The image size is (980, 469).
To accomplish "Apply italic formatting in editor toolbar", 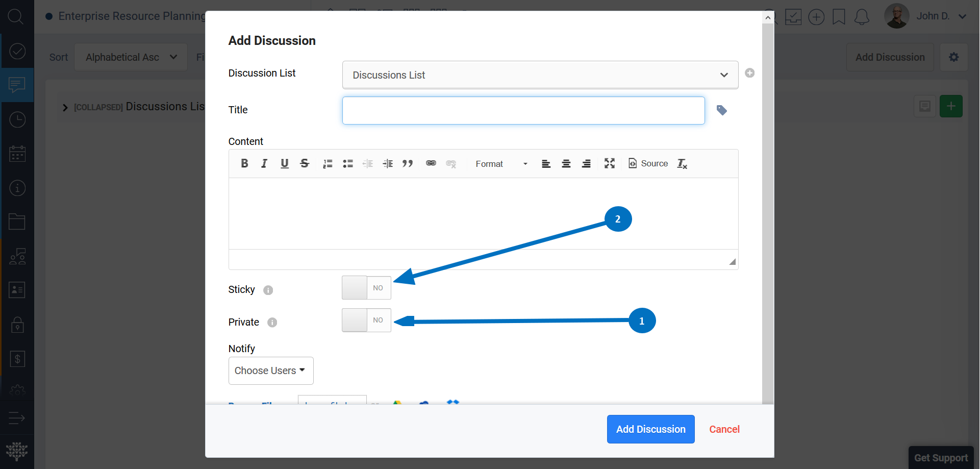I will click(x=264, y=163).
